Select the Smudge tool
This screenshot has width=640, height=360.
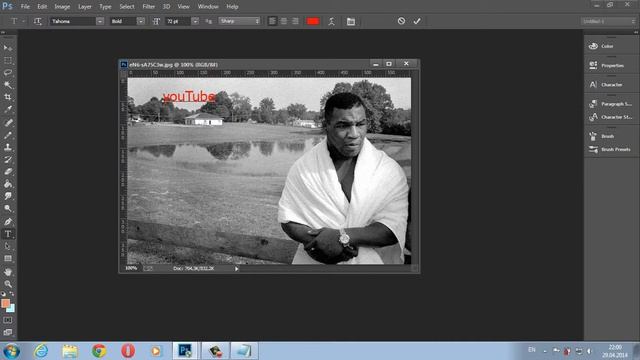[x=8, y=196]
